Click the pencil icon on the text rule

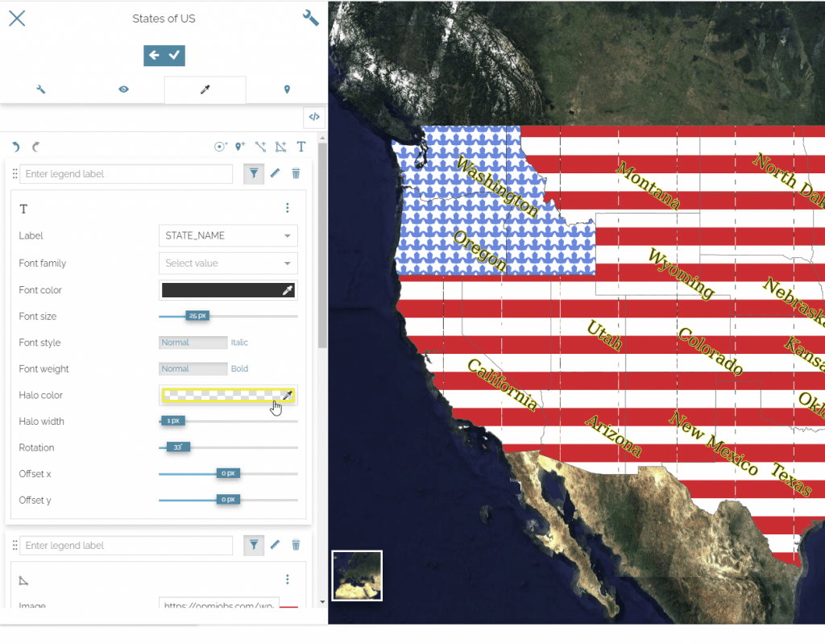(x=276, y=173)
